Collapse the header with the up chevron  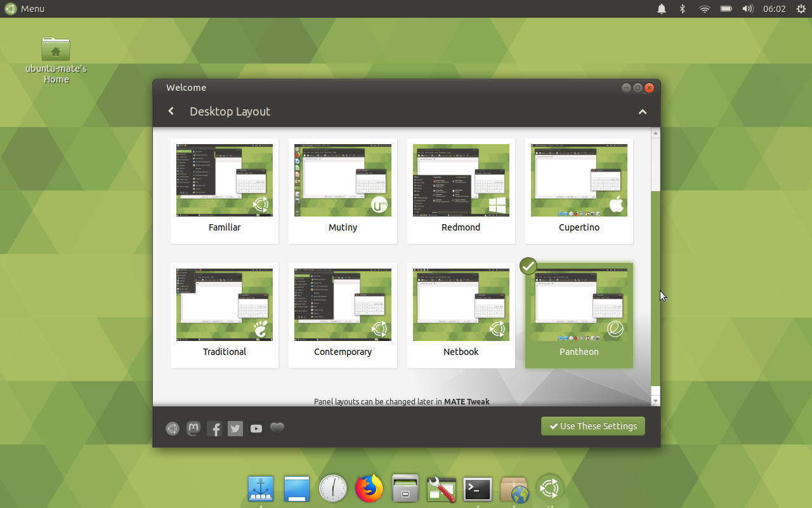tap(643, 112)
